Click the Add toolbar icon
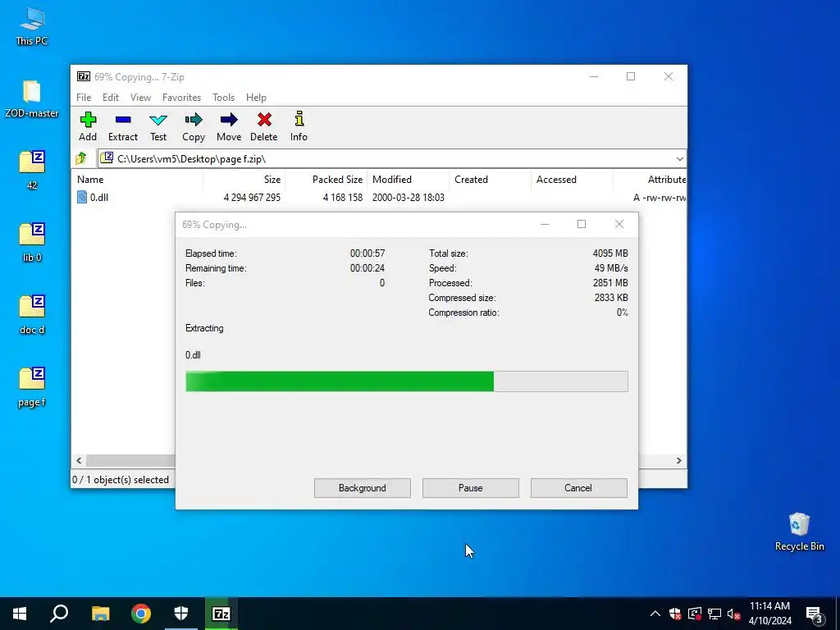Image resolution: width=840 pixels, height=630 pixels. click(x=88, y=126)
